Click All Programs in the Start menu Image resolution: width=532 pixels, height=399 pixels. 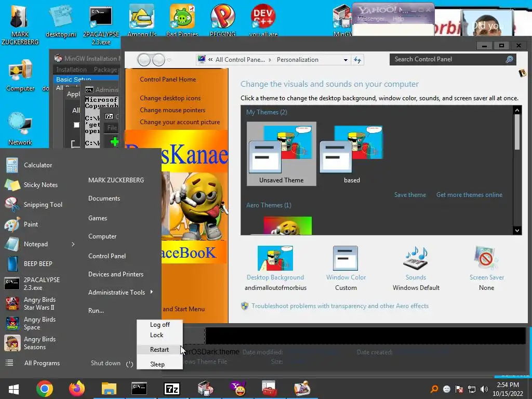(x=42, y=363)
